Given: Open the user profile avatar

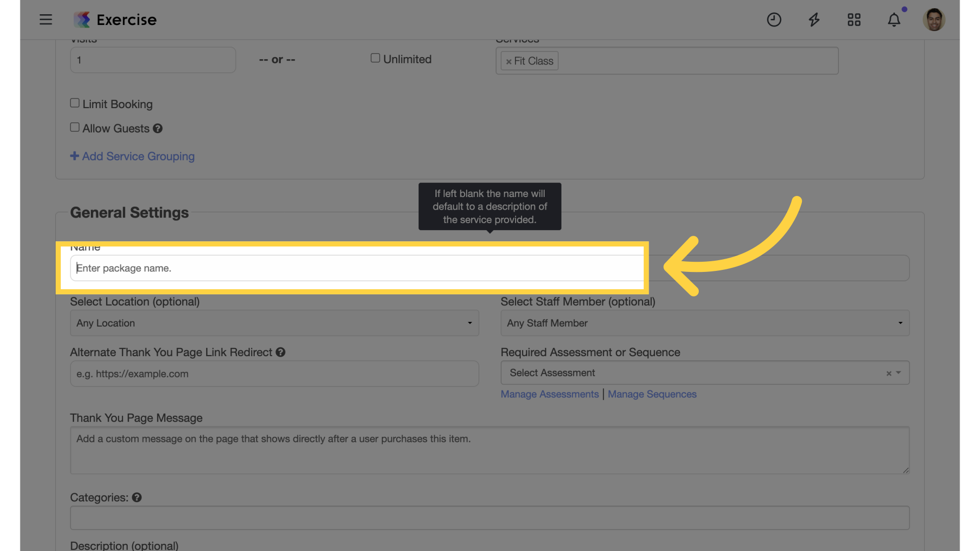Looking at the screenshot, I should coord(934,19).
